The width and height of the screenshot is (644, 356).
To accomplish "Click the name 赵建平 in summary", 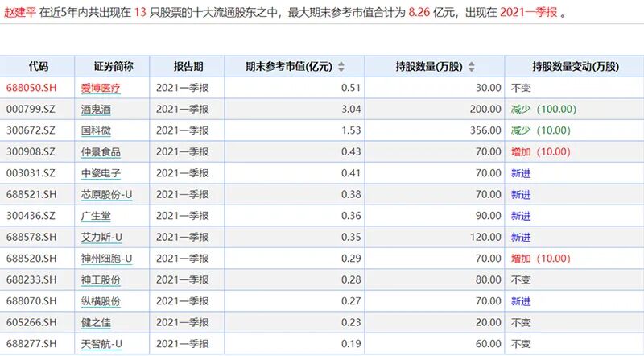I will tap(20, 12).
